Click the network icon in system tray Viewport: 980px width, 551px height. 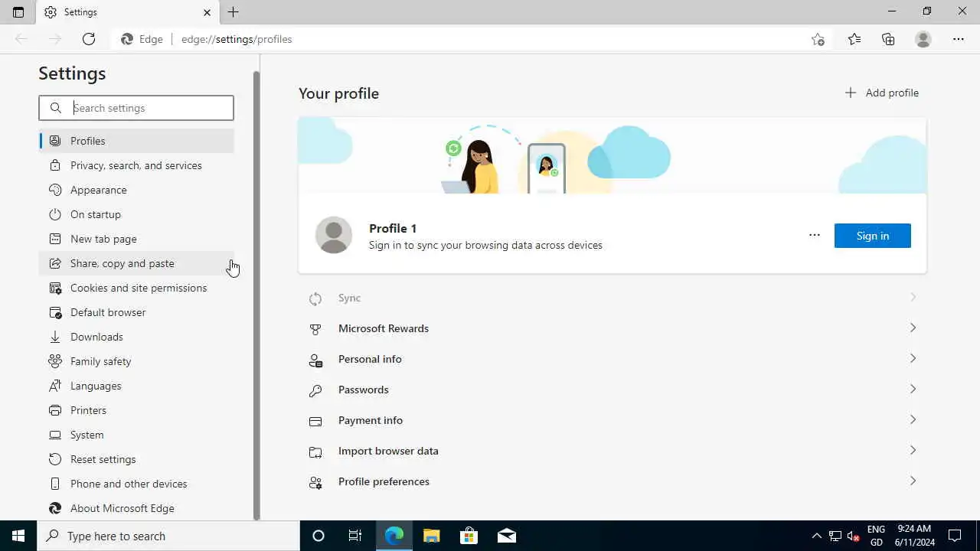(x=835, y=536)
